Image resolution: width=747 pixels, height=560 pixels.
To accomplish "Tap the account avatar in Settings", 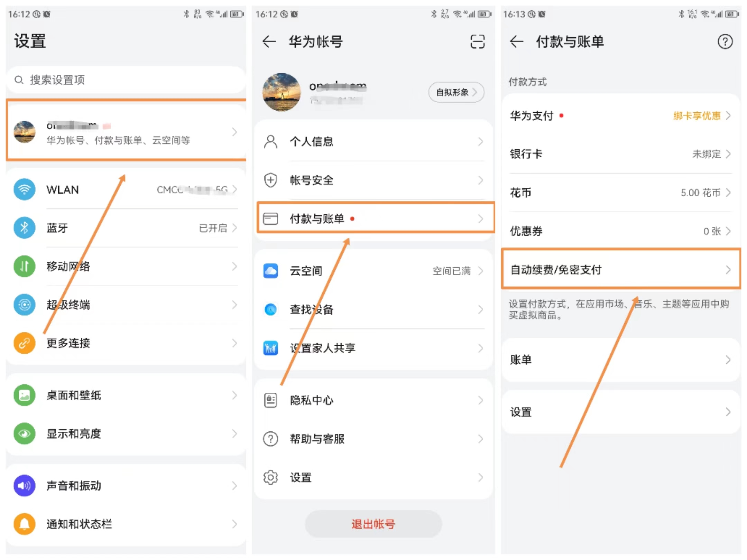I will [24, 132].
